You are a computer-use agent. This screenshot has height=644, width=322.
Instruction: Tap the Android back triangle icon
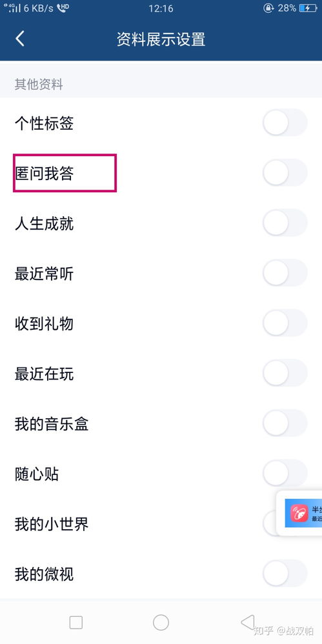pos(248,622)
